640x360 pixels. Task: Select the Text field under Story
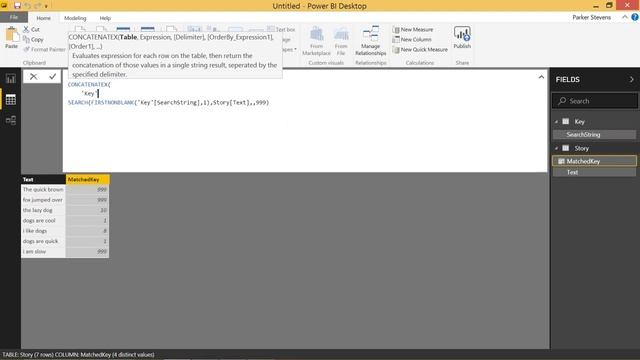tap(594, 172)
